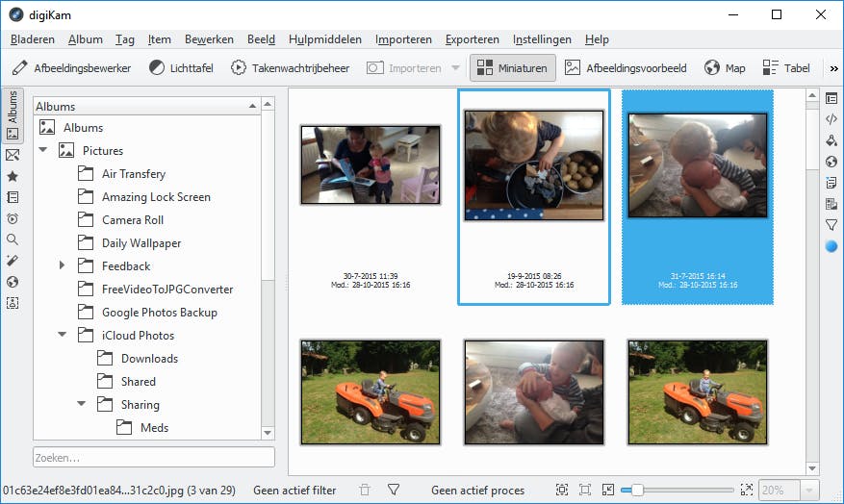The image size is (844, 504).
Task: Expand the toolbar overflow chevron
Action: pos(833,69)
